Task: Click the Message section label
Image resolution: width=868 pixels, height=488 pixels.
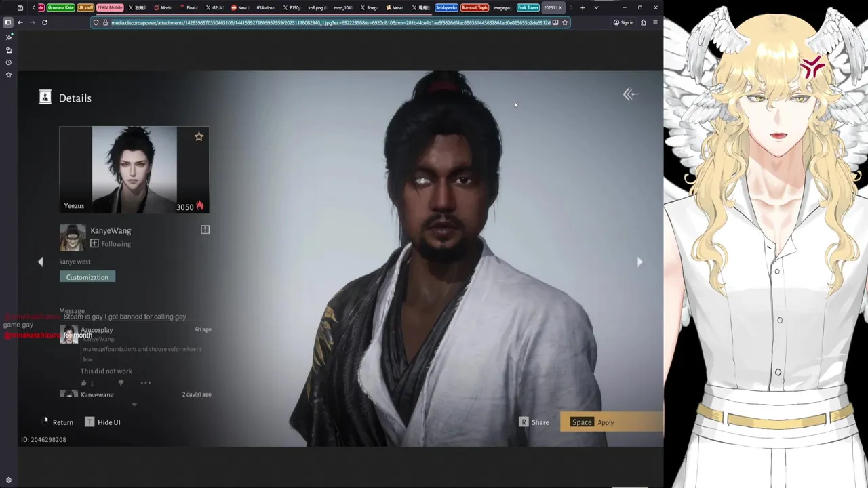Action: click(x=72, y=310)
